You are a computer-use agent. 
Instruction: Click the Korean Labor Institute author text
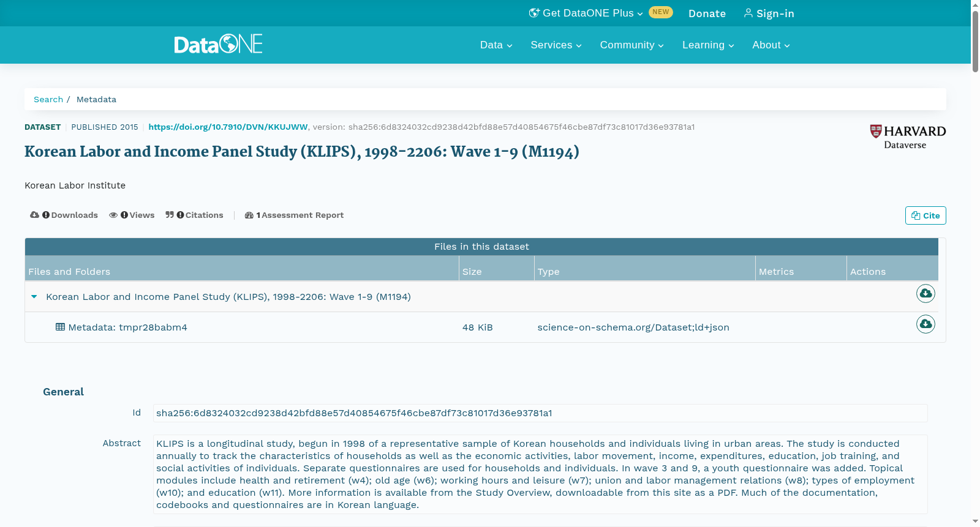point(75,185)
